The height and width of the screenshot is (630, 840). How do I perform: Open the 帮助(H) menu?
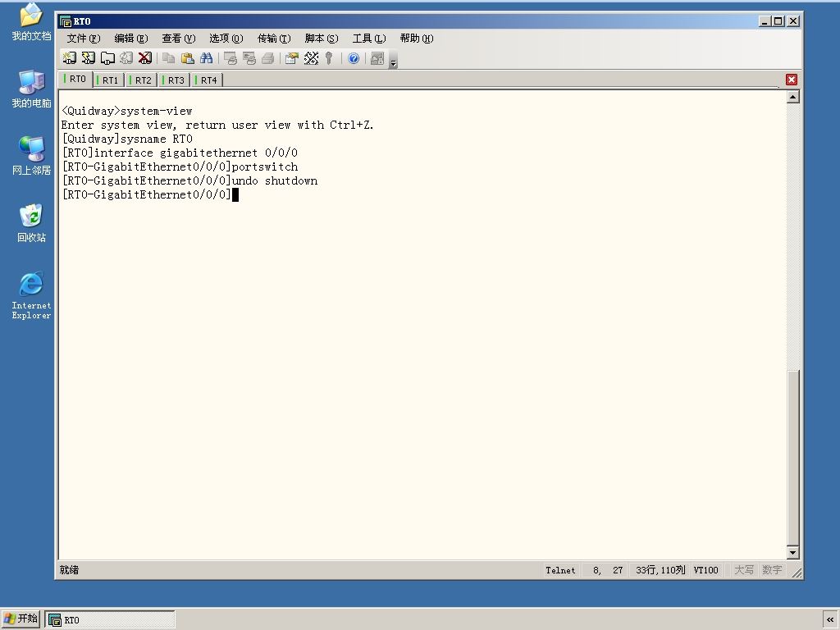[417, 39]
